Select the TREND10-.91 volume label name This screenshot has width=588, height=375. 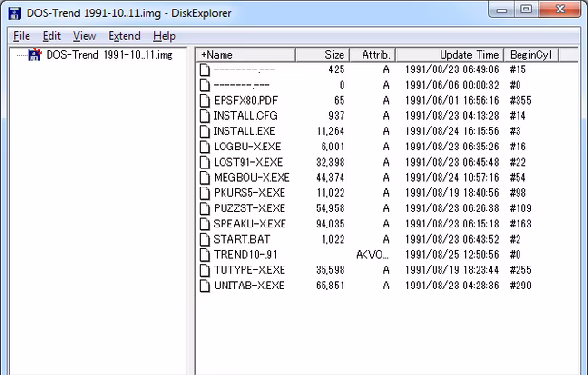[245, 255]
